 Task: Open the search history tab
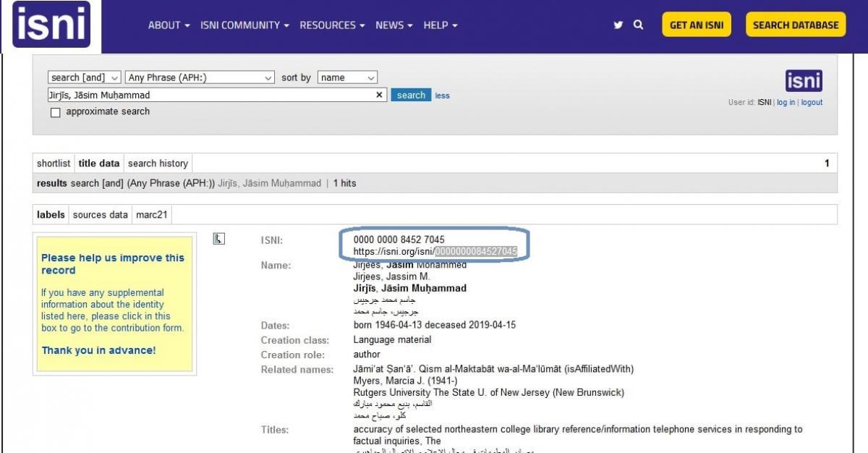tap(158, 164)
